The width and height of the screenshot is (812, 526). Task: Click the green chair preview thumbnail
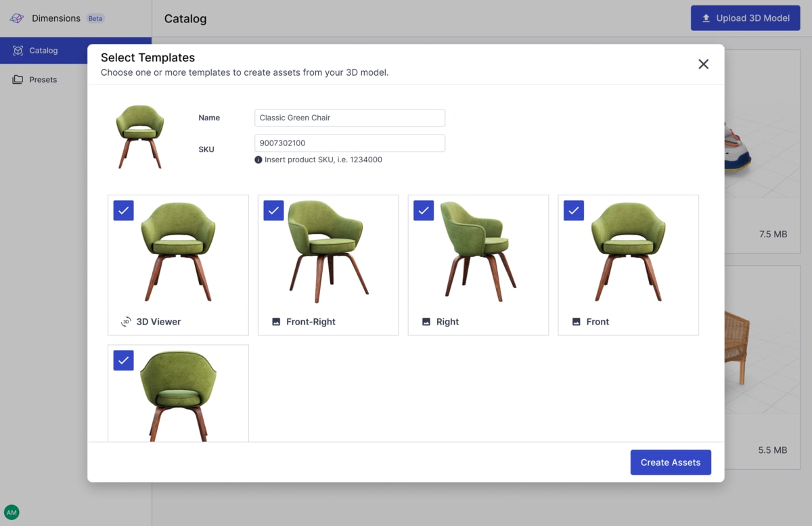tap(140, 135)
